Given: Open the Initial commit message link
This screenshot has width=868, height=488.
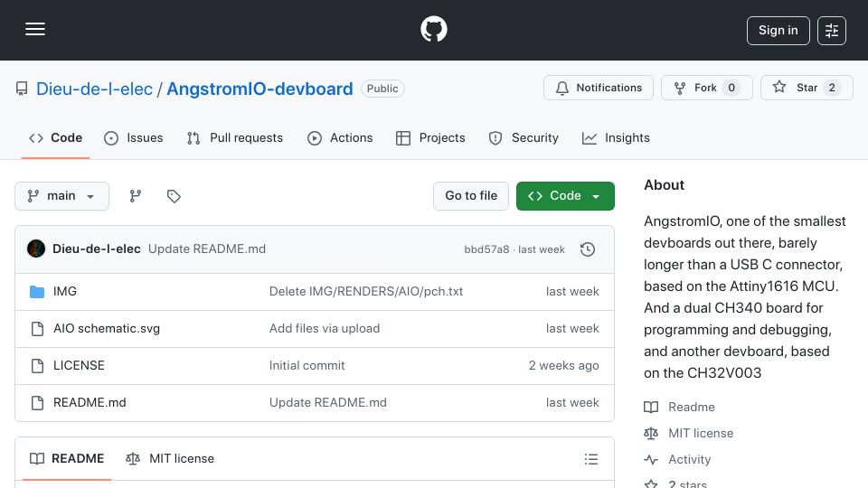Looking at the screenshot, I should (307, 366).
